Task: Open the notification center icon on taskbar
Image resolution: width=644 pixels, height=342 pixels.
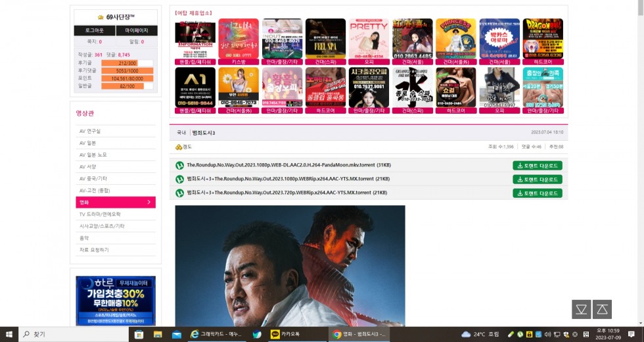Action: (x=632, y=334)
